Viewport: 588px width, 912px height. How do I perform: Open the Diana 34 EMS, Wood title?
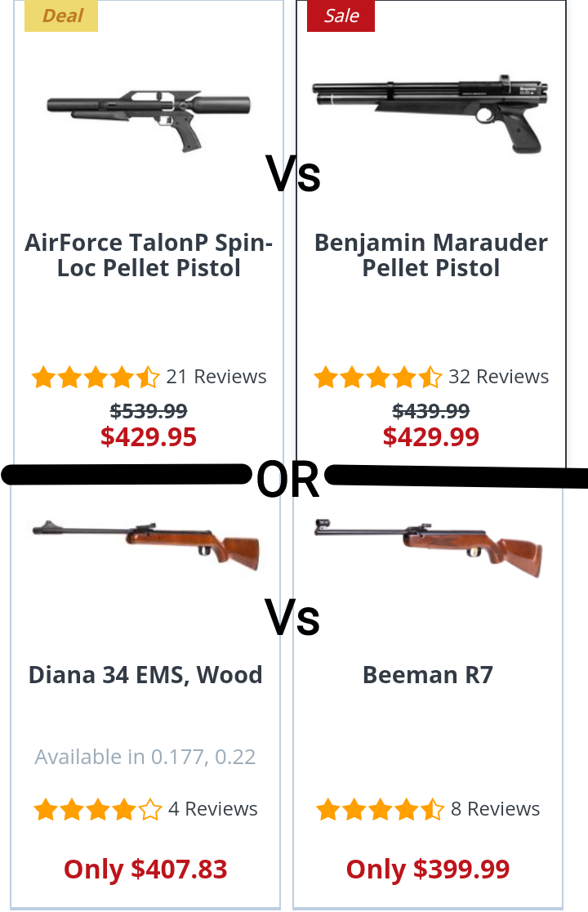(x=146, y=675)
